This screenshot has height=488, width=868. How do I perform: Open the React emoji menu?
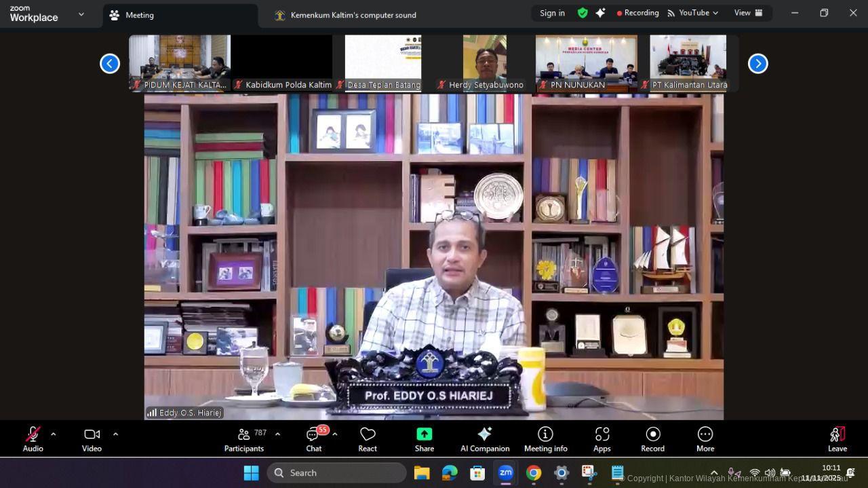click(368, 439)
